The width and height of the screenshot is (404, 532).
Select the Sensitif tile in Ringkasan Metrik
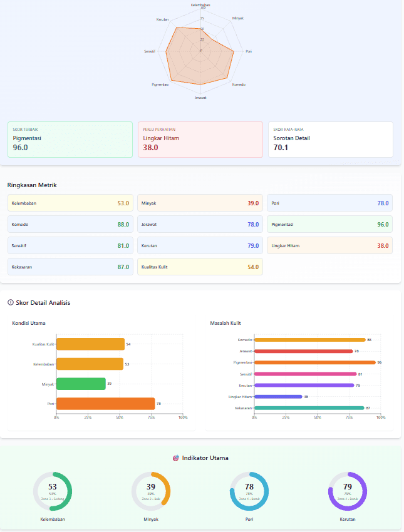coord(70,245)
